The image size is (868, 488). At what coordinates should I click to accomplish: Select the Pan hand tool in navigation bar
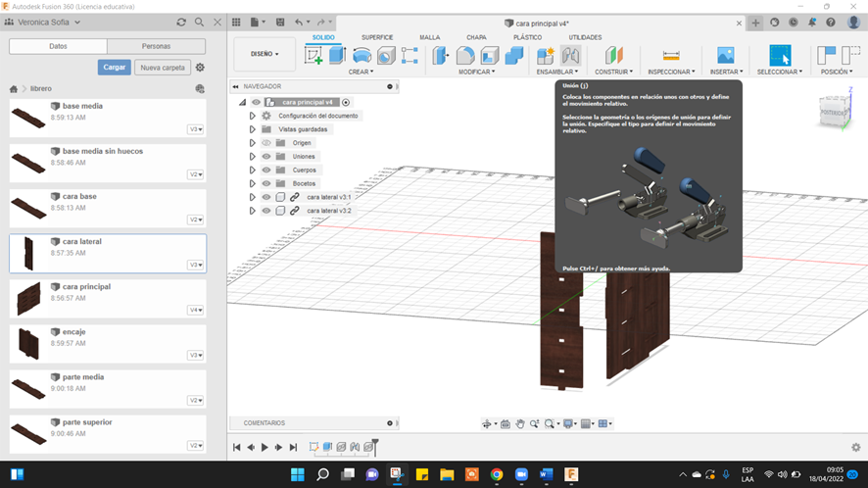(x=520, y=424)
